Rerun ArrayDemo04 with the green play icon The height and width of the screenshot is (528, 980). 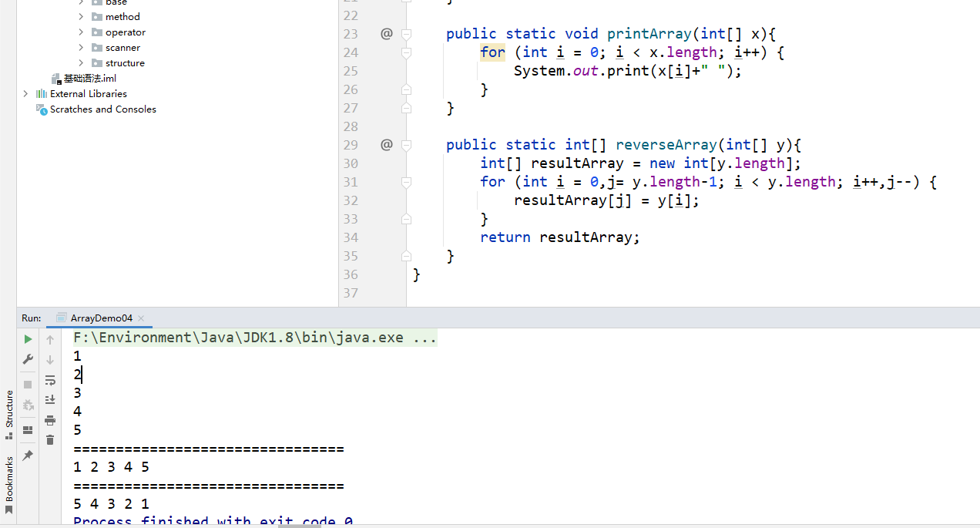[28, 339]
